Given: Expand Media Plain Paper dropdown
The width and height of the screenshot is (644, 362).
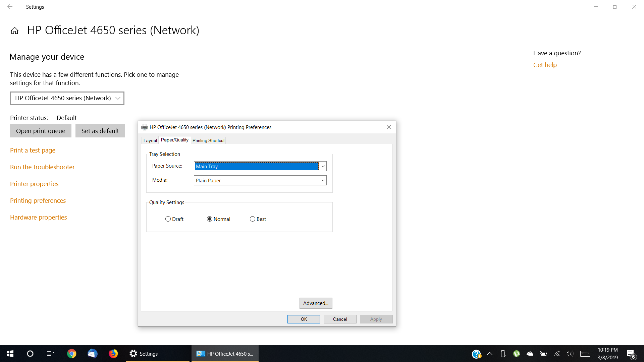Looking at the screenshot, I should coord(260,180).
